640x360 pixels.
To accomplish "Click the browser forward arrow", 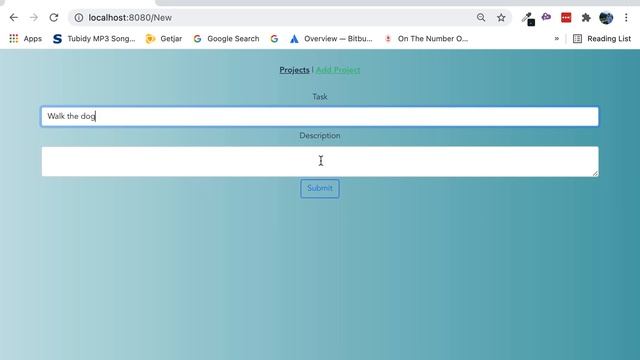I will point(34,18).
